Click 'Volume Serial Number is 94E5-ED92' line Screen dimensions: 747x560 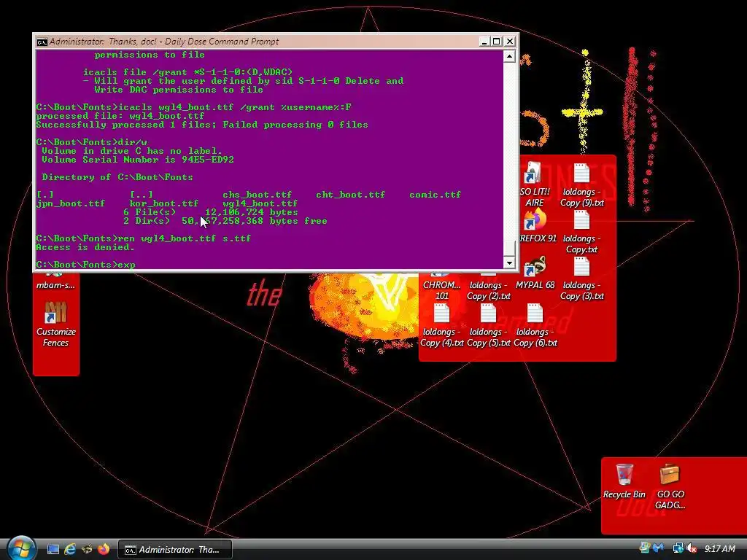138,160
